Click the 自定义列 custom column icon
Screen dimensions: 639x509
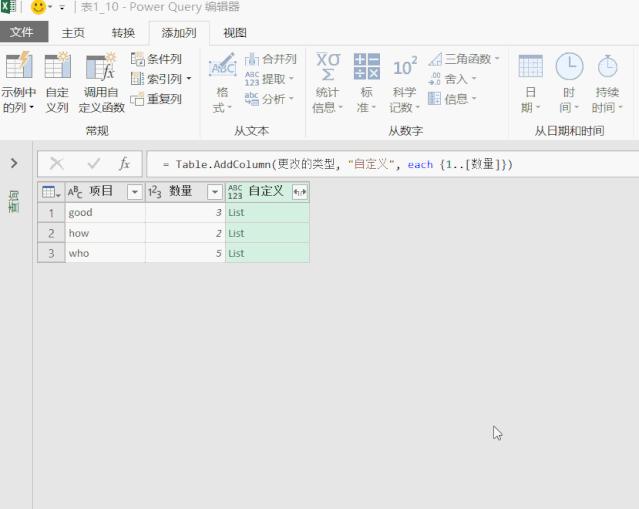tap(57, 65)
